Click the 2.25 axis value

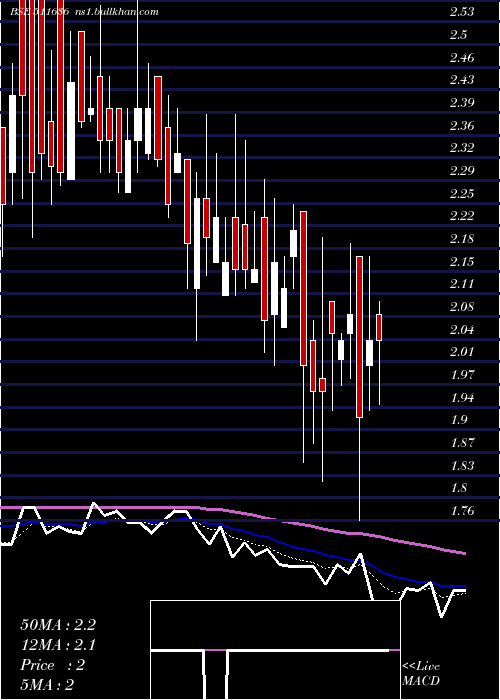click(462, 193)
